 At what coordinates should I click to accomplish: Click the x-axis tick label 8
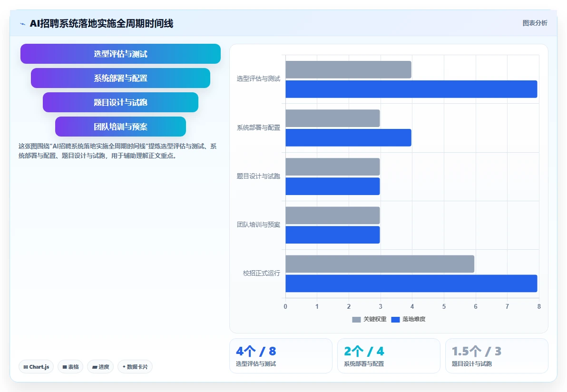(x=539, y=307)
